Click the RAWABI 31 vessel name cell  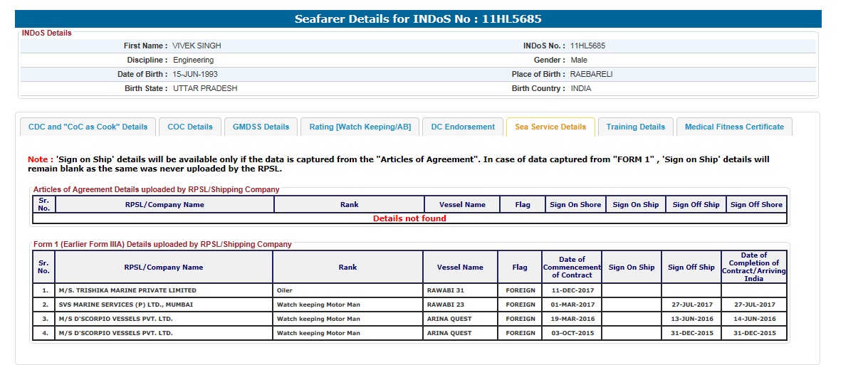point(445,290)
